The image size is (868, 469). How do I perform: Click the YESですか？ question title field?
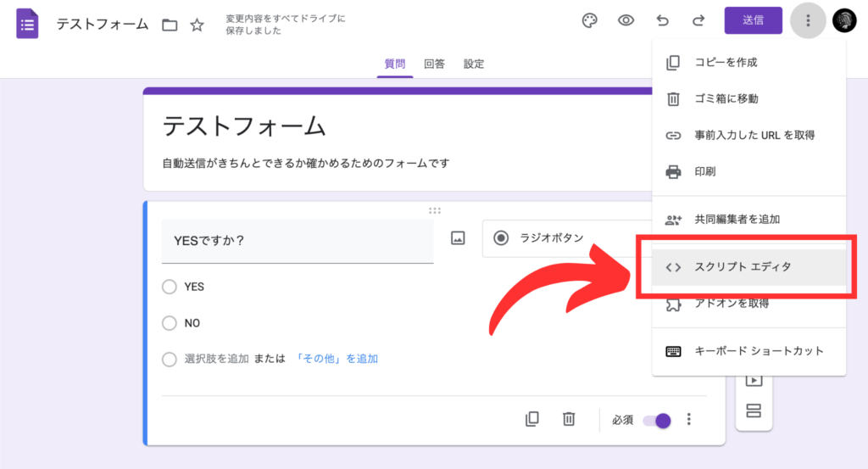[297, 241]
